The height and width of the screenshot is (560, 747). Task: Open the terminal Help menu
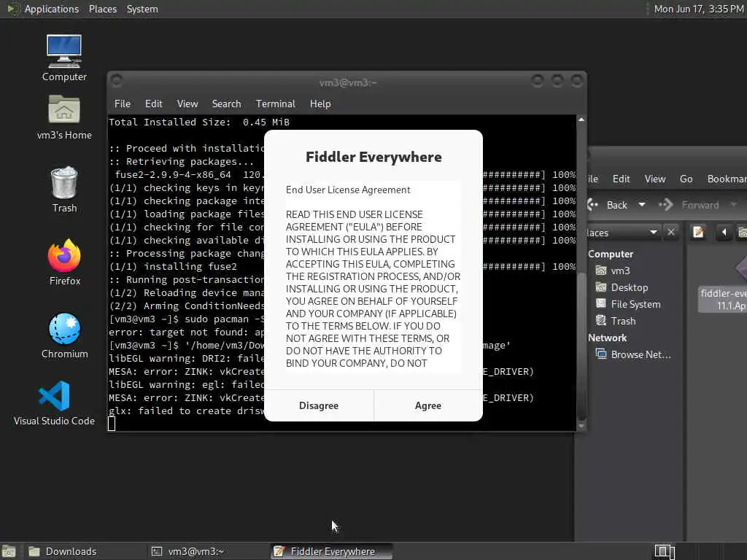pyautogui.click(x=320, y=104)
